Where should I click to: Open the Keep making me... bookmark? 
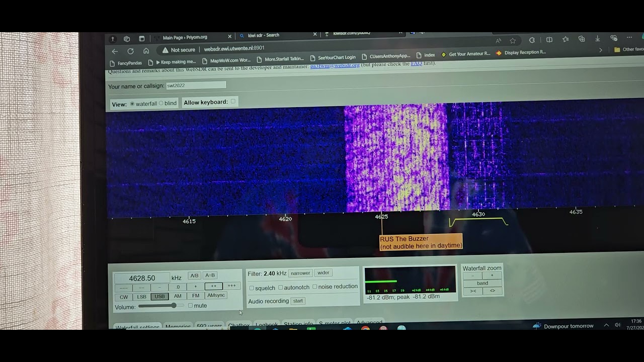coord(172,62)
